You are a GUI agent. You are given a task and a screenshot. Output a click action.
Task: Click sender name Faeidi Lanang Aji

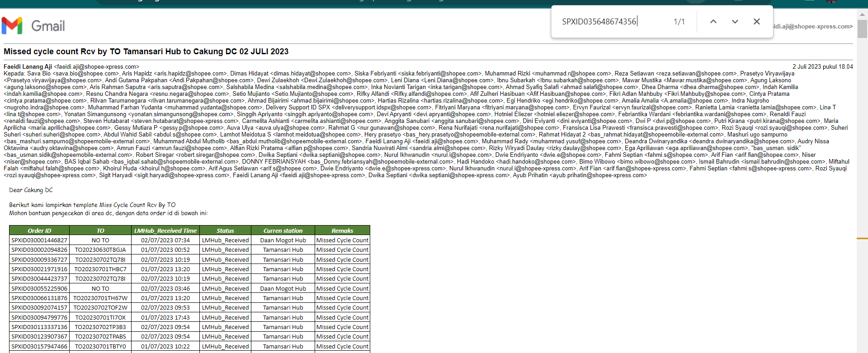tap(28, 66)
